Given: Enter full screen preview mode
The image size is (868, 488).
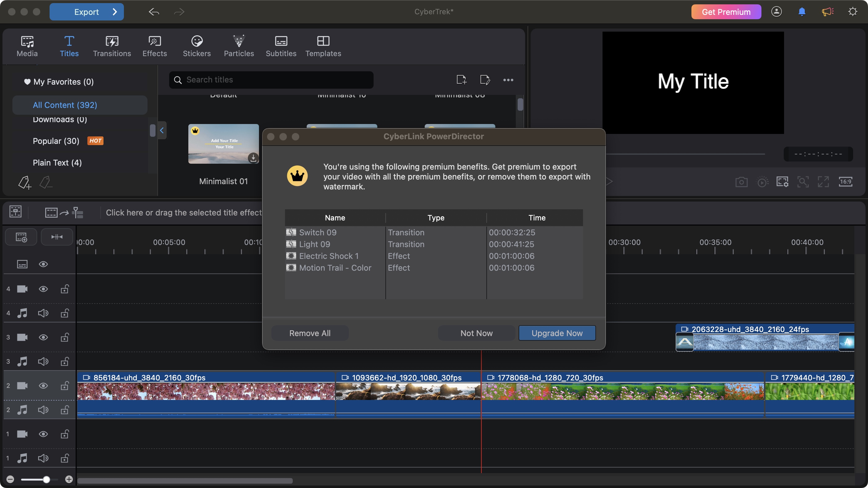Looking at the screenshot, I should 823,182.
